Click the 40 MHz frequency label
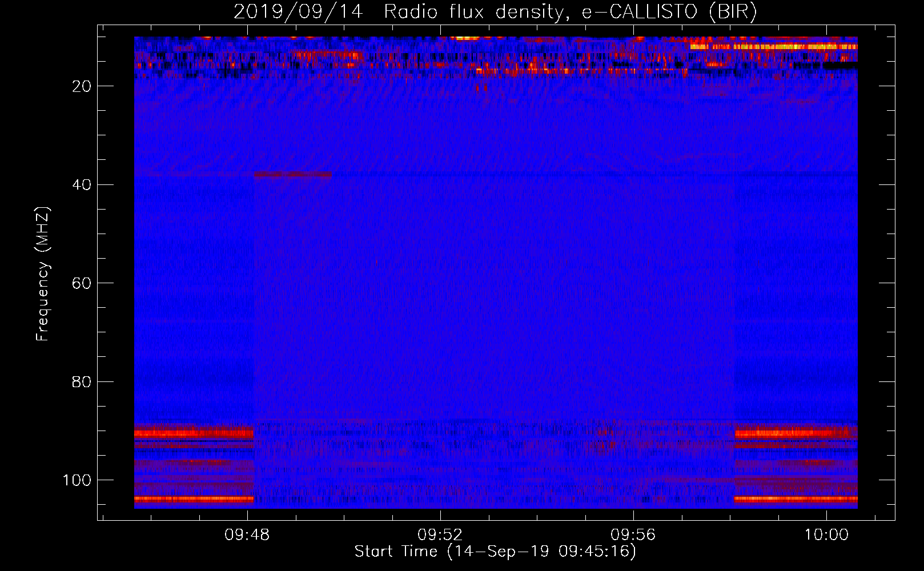Viewport: 924px width, 571px height. tap(82, 185)
